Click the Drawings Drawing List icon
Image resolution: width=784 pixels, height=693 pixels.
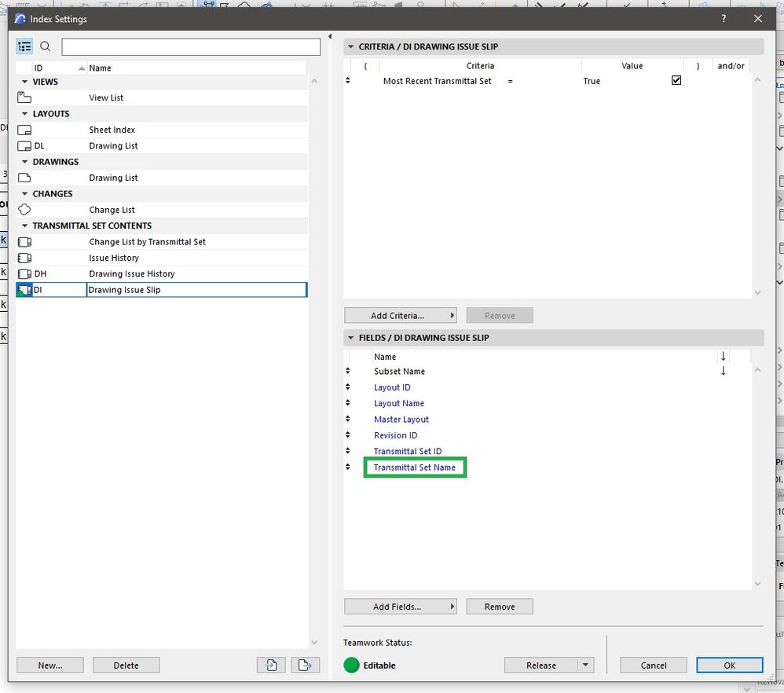(24, 178)
